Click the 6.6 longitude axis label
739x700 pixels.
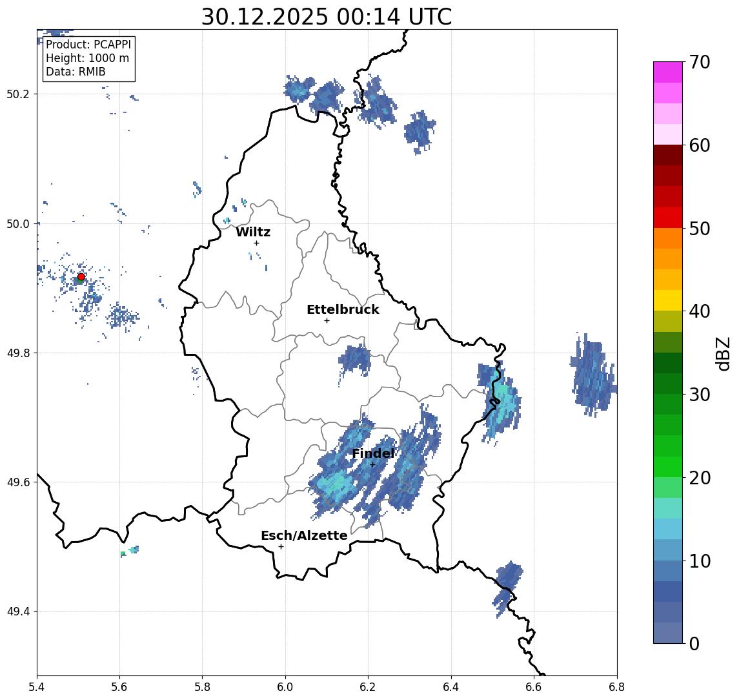(534, 687)
